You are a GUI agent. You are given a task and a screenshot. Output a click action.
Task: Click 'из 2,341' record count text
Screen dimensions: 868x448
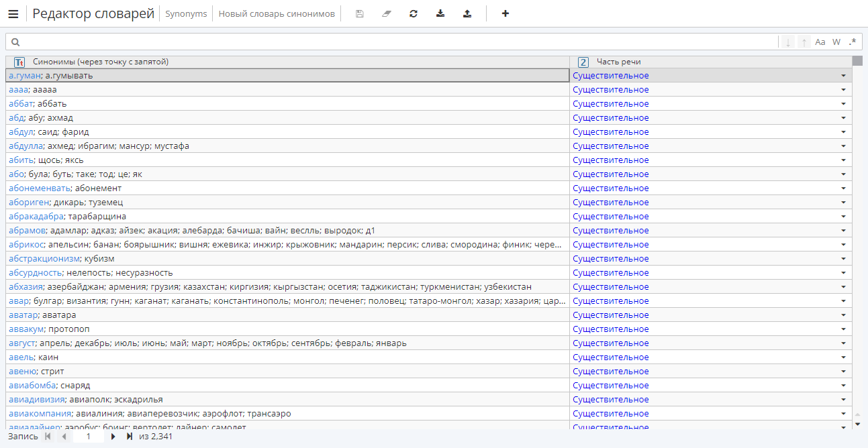coord(156,437)
